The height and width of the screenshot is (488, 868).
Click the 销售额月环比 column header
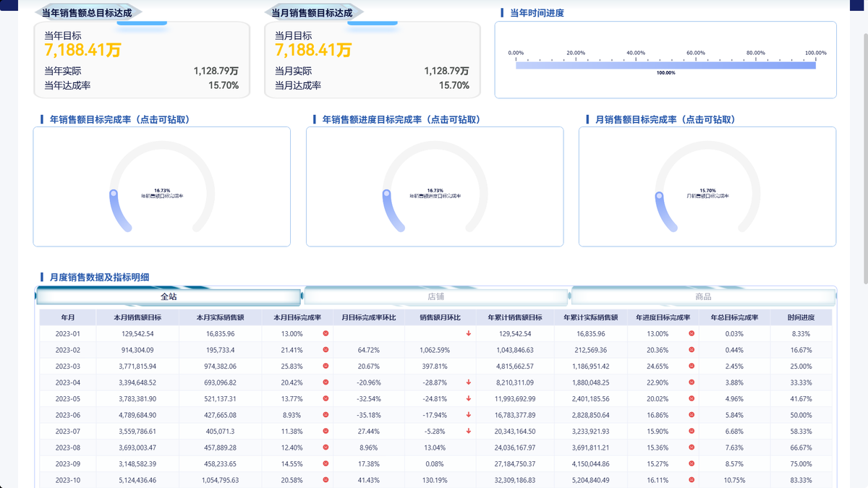pos(441,317)
